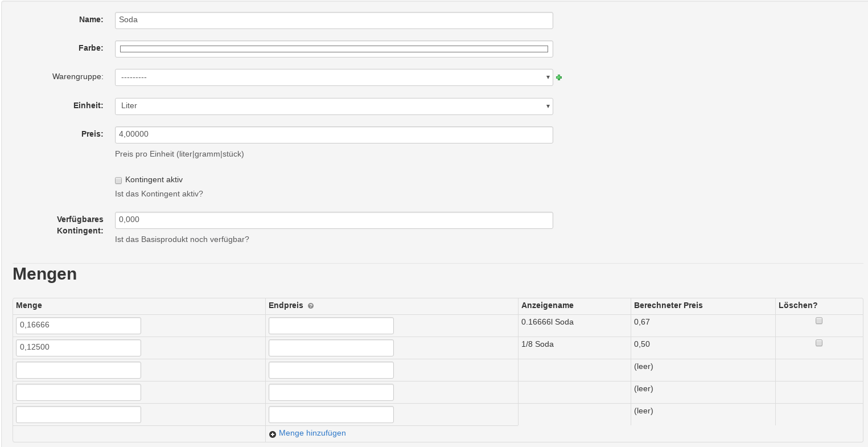
Task: Open the Einheit dropdown showing Liter
Action: 334,106
